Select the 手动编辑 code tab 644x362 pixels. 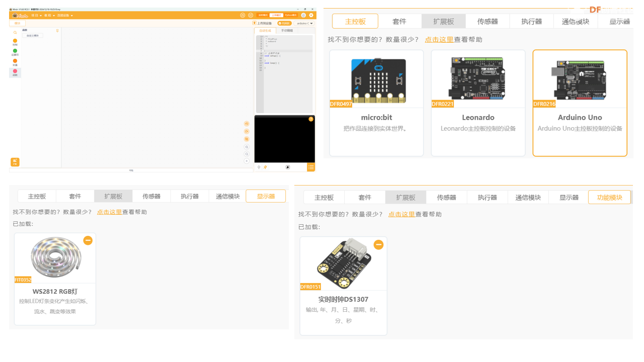pyautogui.click(x=287, y=31)
